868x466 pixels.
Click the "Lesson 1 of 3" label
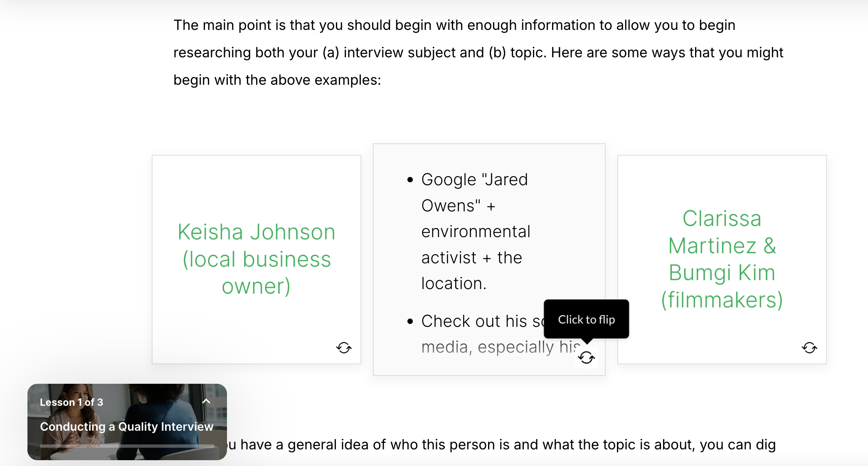click(72, 402)
